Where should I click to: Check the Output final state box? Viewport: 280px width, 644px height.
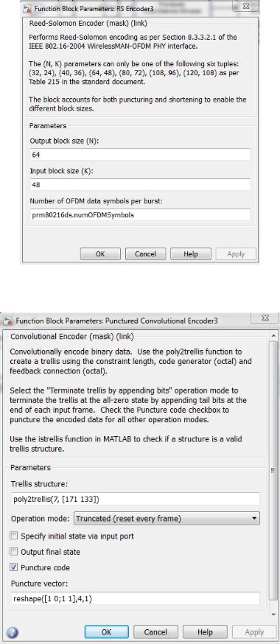coord(14,552)
